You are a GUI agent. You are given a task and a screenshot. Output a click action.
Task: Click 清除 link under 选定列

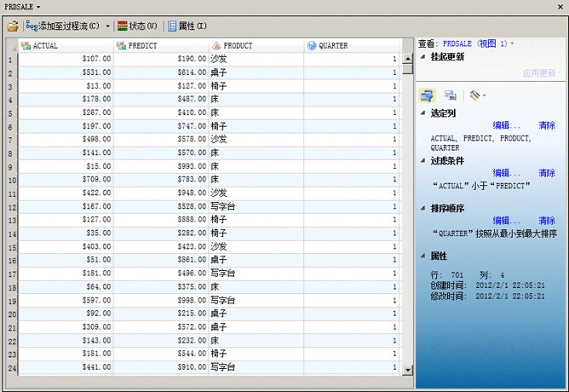click(x=547, y=125)
